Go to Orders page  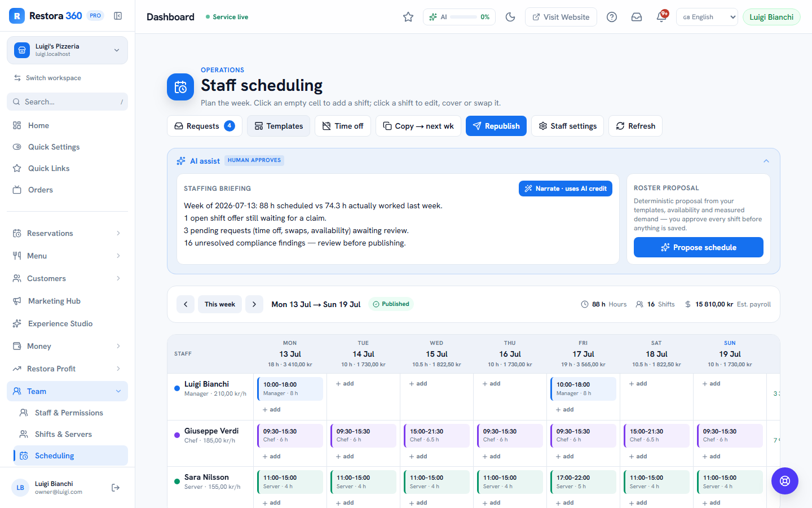(67, 190)
